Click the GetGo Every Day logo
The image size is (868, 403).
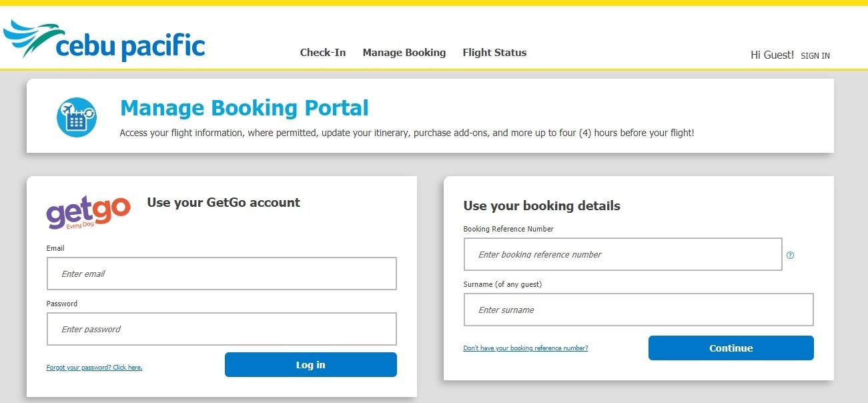pyautogui.click(x=88, y=212)
